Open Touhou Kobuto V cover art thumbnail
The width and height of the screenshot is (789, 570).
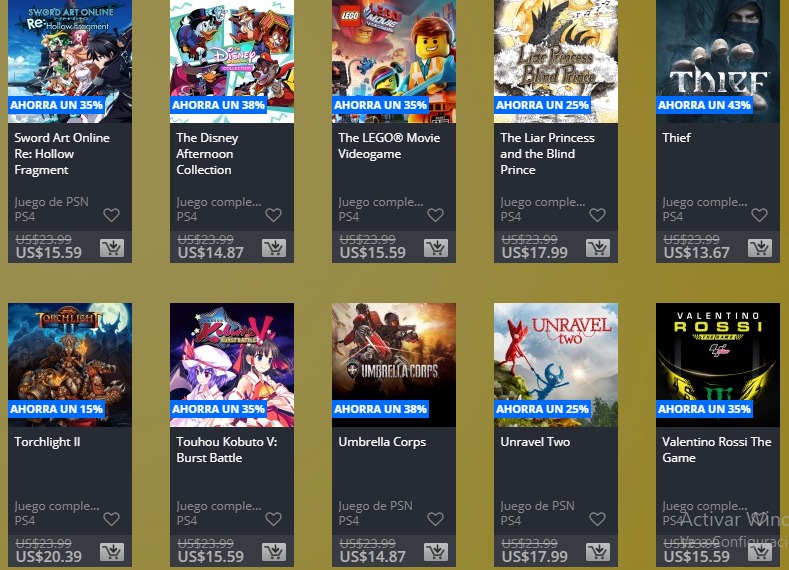click(232, 365)
